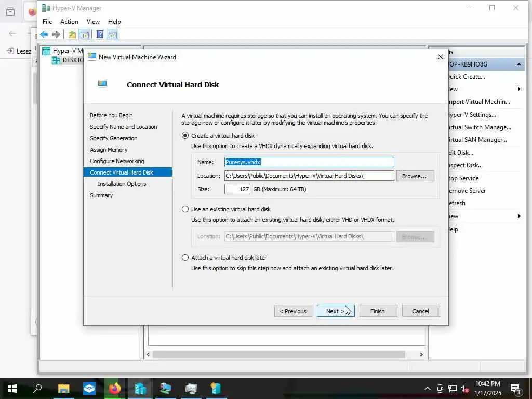
Task: Click Refresh in Actions pane
Action: pyautogui.click(x=457, y=203)
